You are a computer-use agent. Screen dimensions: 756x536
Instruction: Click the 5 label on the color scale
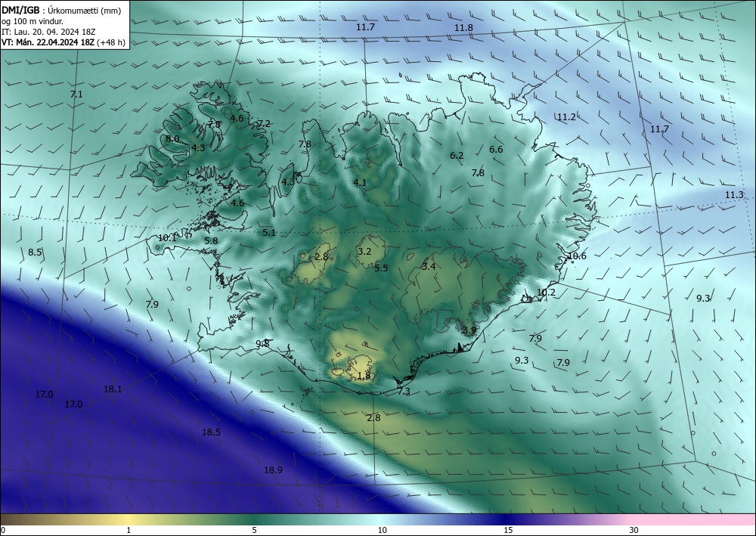254,531
